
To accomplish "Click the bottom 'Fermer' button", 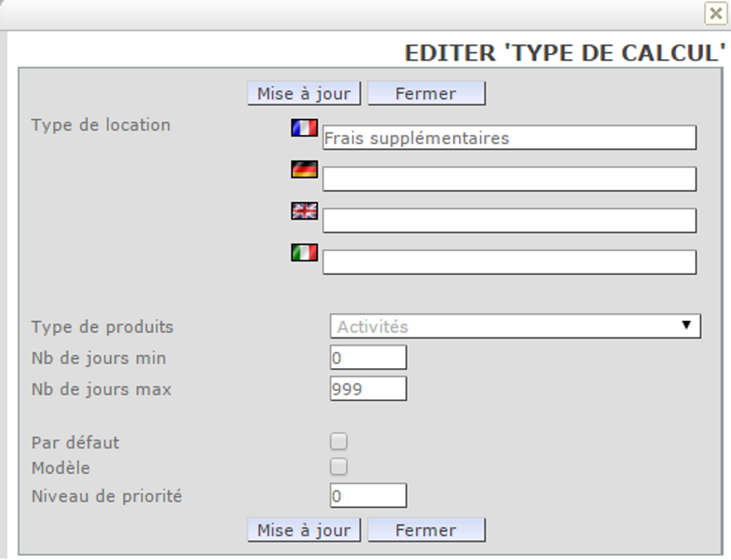I will [426, 530].
